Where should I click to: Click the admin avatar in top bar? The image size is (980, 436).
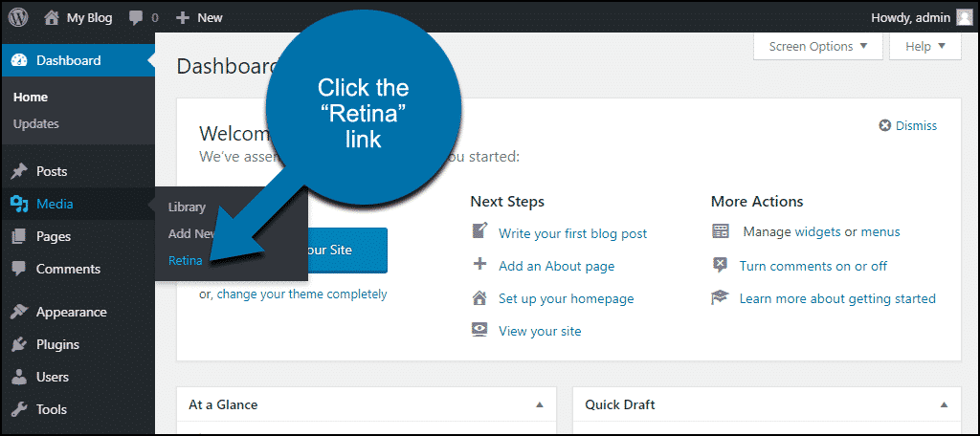[965, 17]
